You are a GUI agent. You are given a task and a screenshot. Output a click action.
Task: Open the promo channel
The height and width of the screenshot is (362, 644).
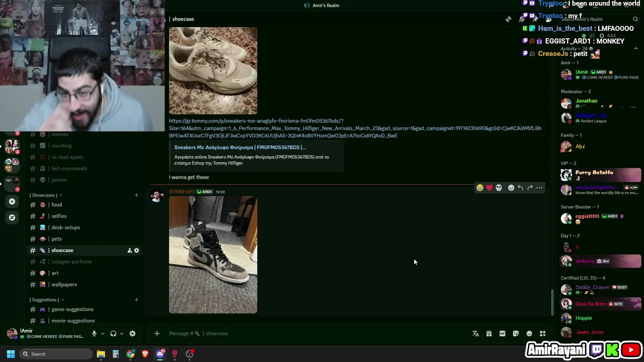pos(85,180)
